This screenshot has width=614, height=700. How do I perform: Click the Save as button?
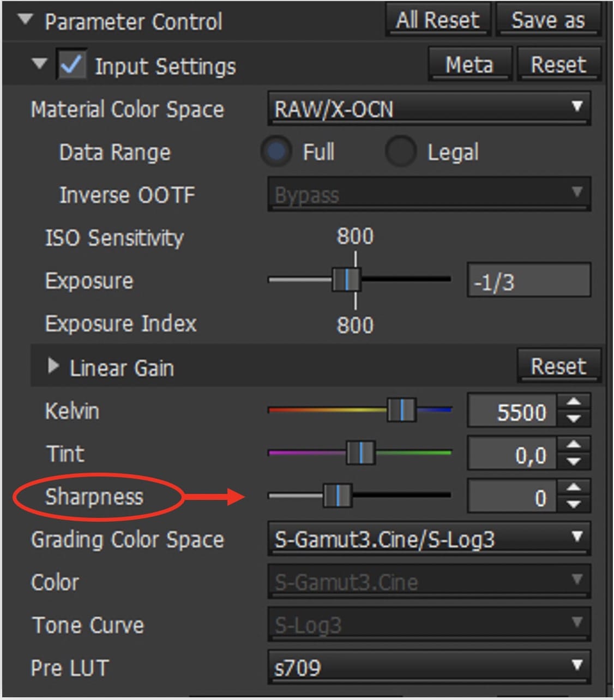(x=548, y=20)
